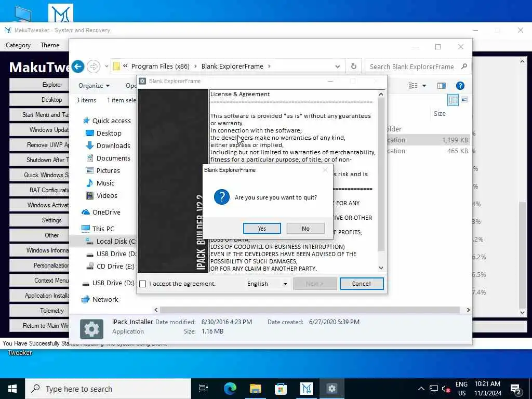
Task: Toggle the preview pane icon
Action: (442, 86)
